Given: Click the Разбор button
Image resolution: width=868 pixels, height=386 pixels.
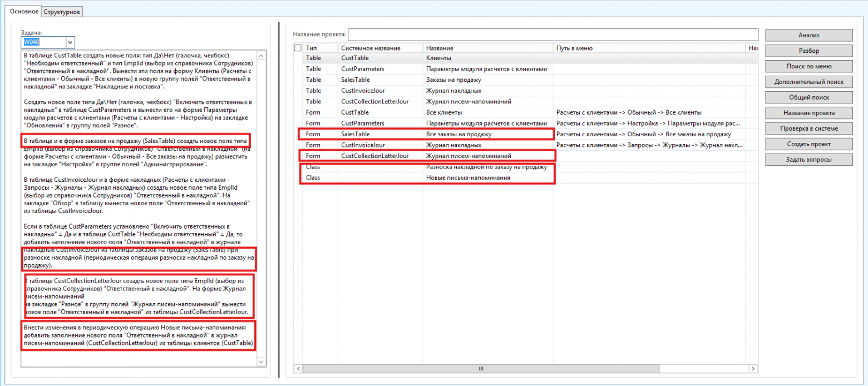Looking at the screenshot, I should pyautogui.click(x=809, y=51).
